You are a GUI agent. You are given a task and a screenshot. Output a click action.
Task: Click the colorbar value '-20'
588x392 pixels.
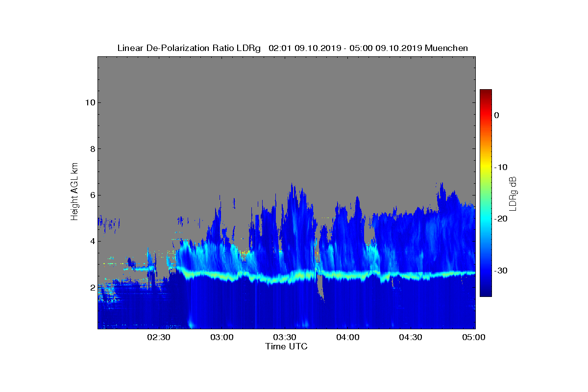click(500, 219)
